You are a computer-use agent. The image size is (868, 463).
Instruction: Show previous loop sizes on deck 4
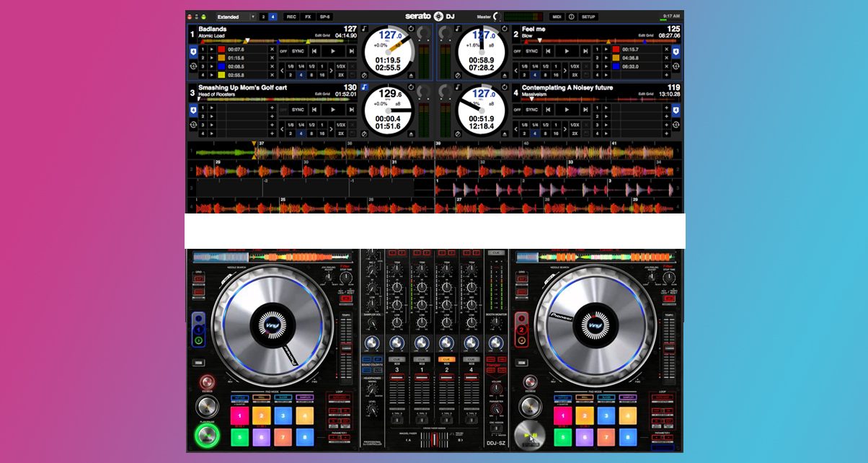[x=516, y=128]
